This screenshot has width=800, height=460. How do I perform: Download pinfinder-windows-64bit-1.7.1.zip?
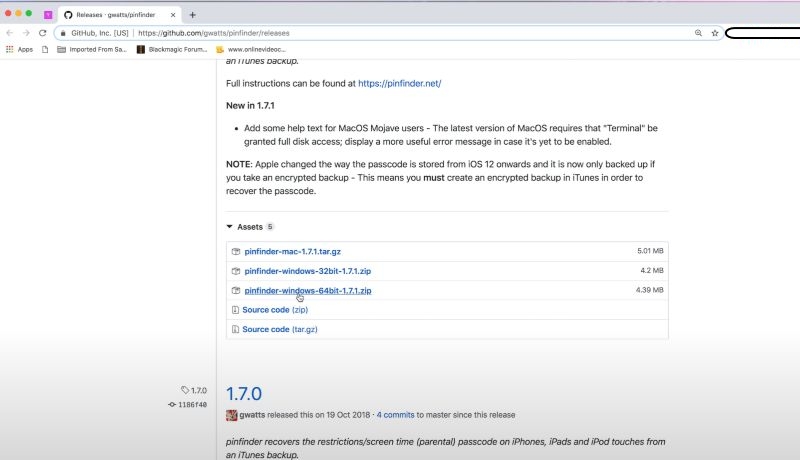coord(308,290)
